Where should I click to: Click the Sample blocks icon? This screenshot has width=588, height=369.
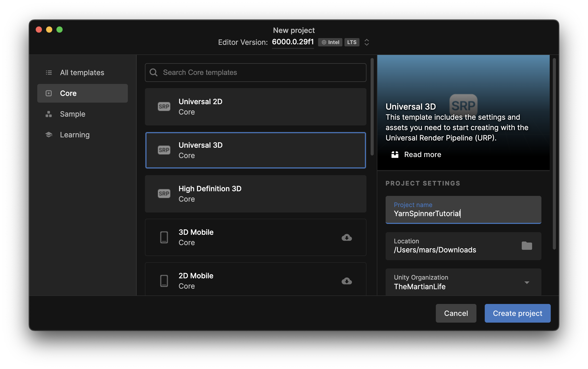click(49, 114)
